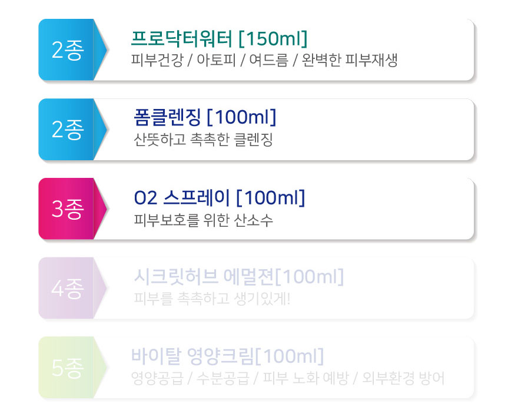Click the blue 2종 badge beside 폼클렌징
The height and width of the screenshot is (420, 518).
click(72, 130)
